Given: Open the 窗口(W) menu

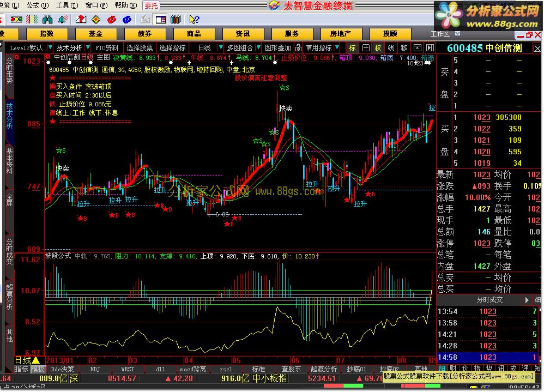Looking at the screenshot, I should [96, 5].
